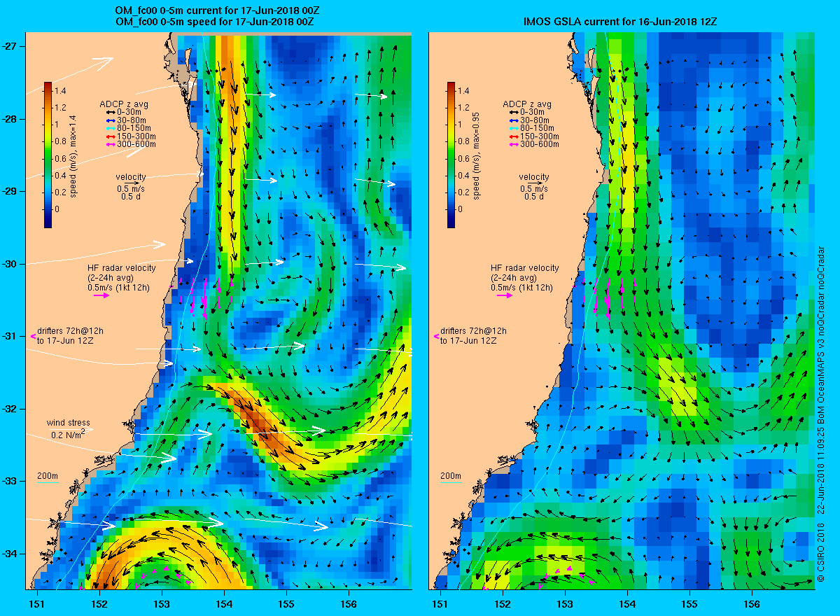Click longitude 154 label under OM_fc00 panel
Screen dimensions: 840x616
[x=224, y=603]
